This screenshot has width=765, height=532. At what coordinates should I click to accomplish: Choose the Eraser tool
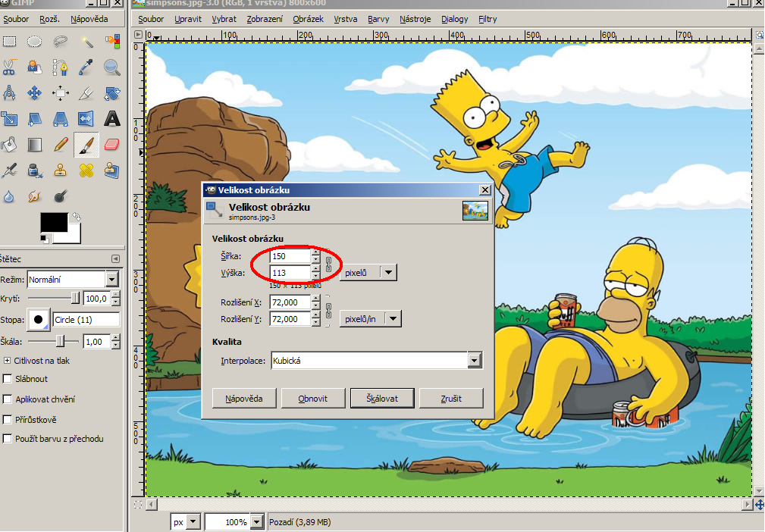click(x=112, y=144)
